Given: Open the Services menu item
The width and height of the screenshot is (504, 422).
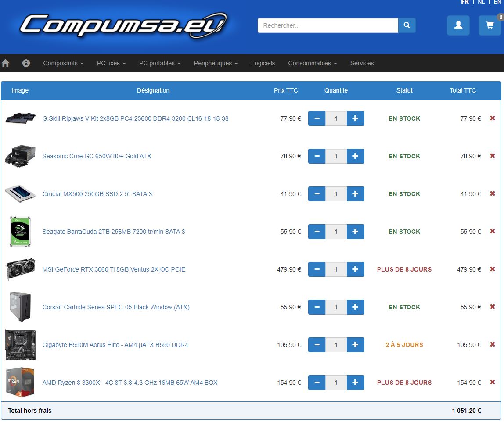Looking at the screenshot, I should [x=362, y=63].
